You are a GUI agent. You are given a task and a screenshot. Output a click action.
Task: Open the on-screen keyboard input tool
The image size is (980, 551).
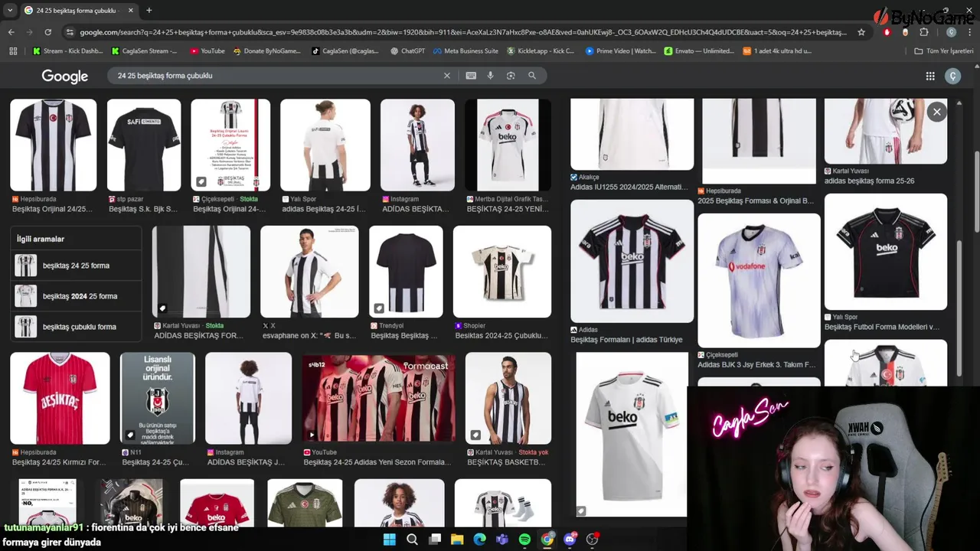click(x=471, y=76)
